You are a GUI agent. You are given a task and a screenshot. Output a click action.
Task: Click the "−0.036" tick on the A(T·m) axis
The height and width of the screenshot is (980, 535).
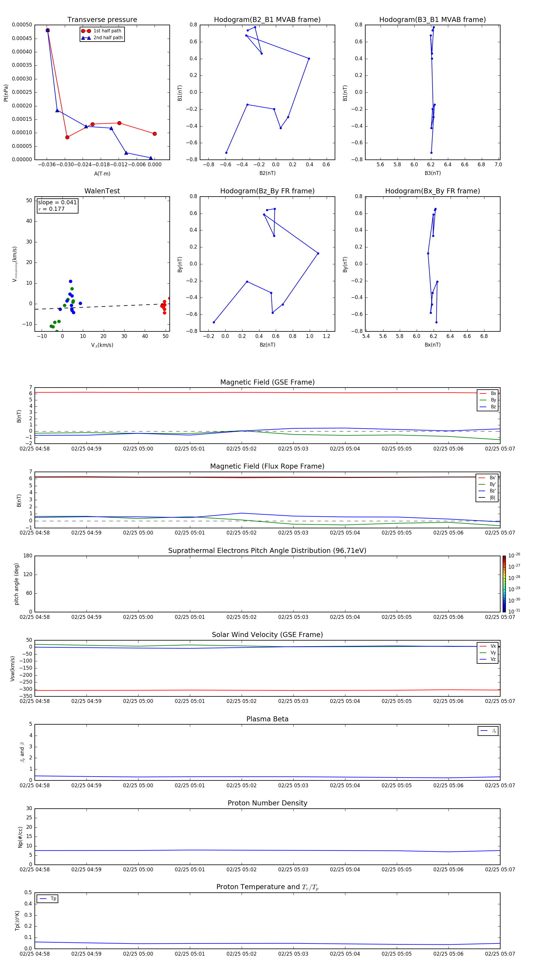(46, 165)
